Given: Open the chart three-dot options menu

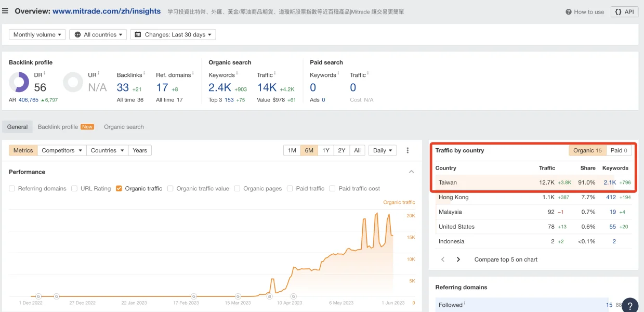Looking at the screenshot, I should tap(408, 150).
